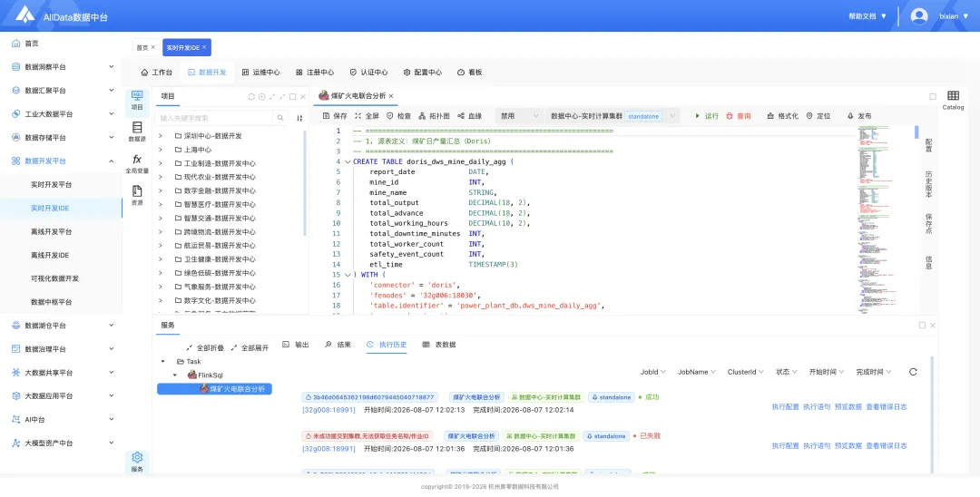
Task: Maximize the 项目 panel using its square icon
Action: tap(292, 97)
